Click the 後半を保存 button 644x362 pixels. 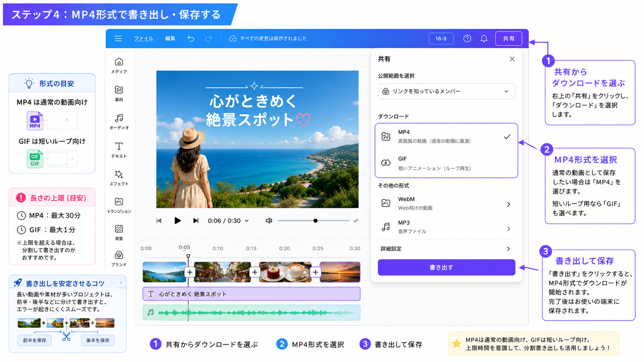tap(98, 340)
